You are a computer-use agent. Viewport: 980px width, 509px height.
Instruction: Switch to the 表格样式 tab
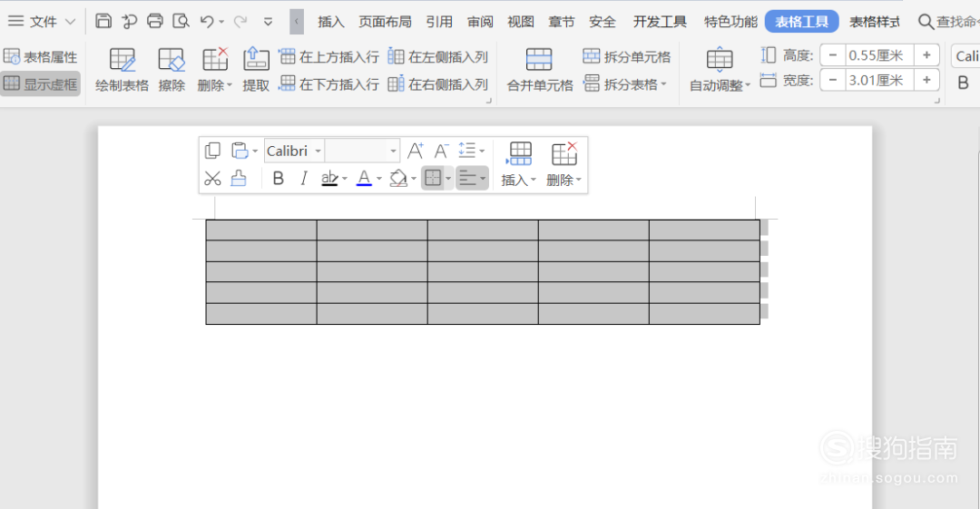tap(875, 22)
